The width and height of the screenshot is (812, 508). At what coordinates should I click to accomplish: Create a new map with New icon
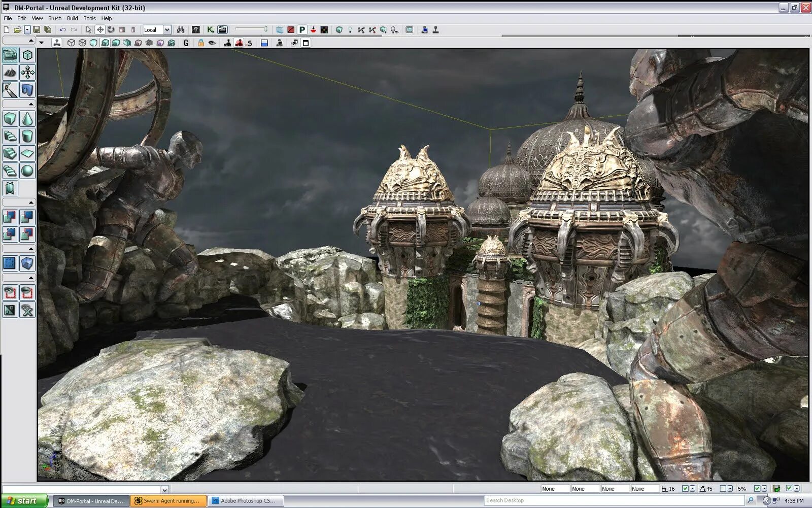pyautogui.click(x=7, y=30)
